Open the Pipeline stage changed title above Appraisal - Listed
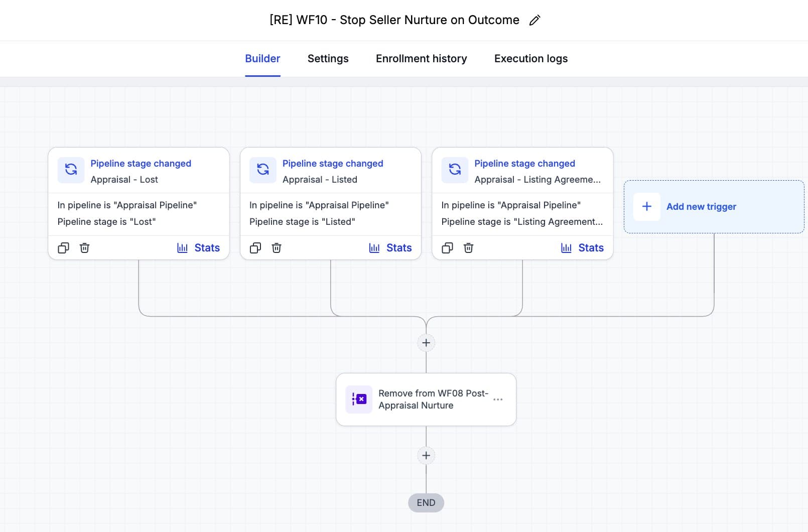Screen dimensions: 808x532 click(333, 164)
